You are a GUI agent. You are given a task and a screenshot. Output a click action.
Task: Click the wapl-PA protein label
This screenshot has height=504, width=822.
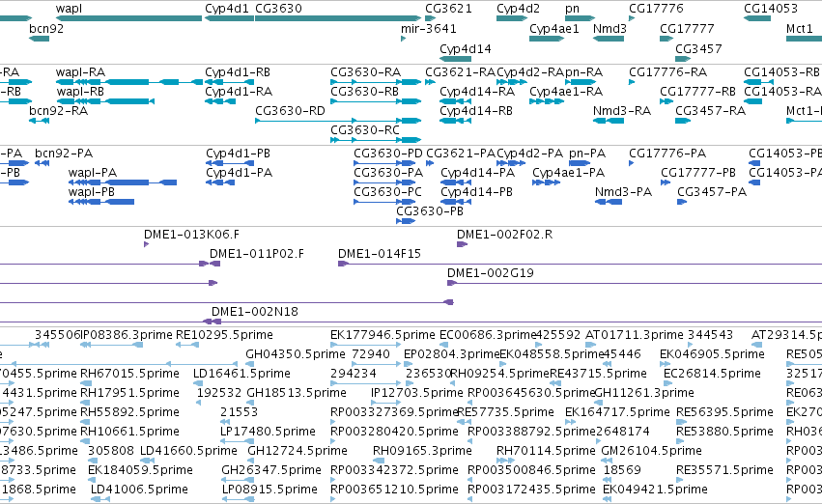click(x=93, y=173)
